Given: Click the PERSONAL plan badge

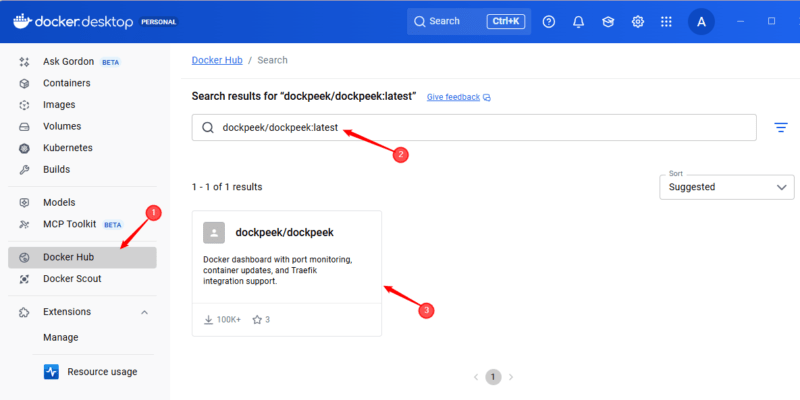Looking at the screenshot, I should (159, 22).
